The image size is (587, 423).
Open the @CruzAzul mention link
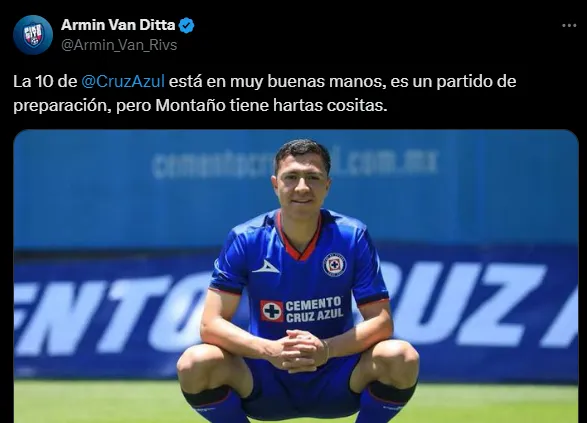[123, 81]
